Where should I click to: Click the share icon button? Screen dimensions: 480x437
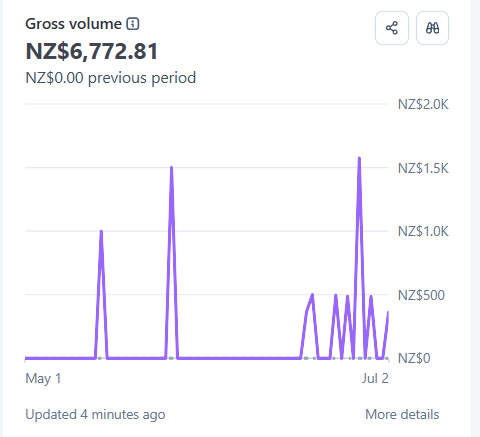coord(392,28)
